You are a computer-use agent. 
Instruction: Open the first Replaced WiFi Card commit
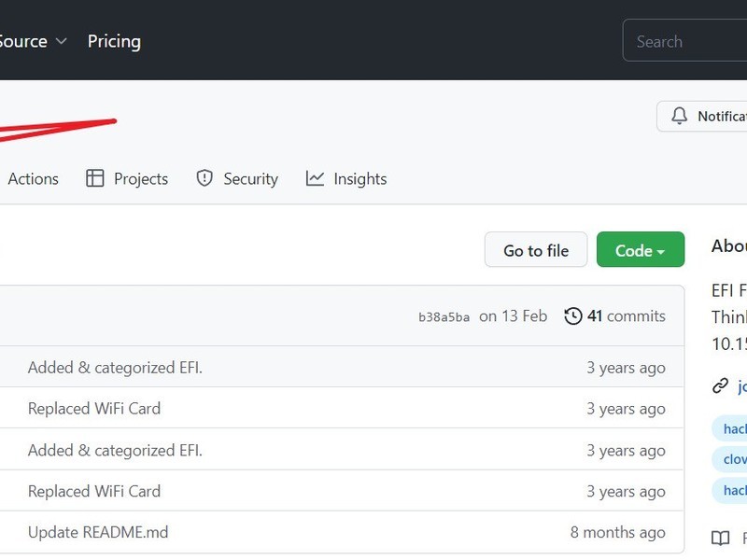point(94,409)
